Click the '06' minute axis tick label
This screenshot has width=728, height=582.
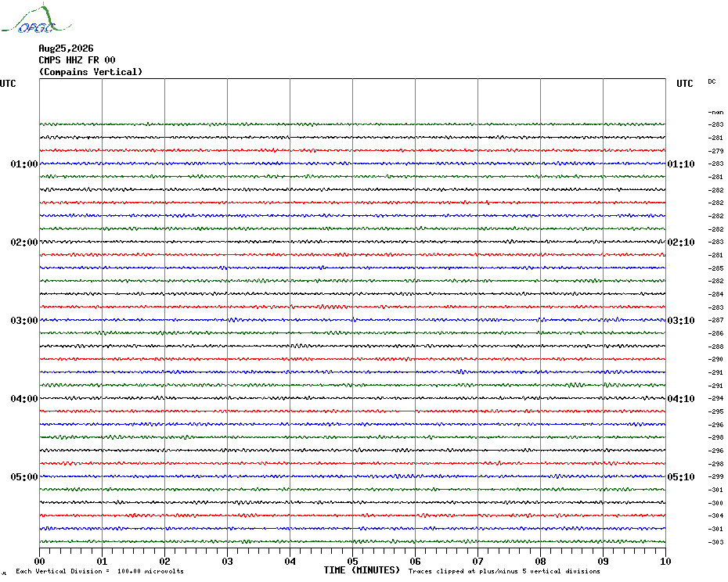pos(416,561)
